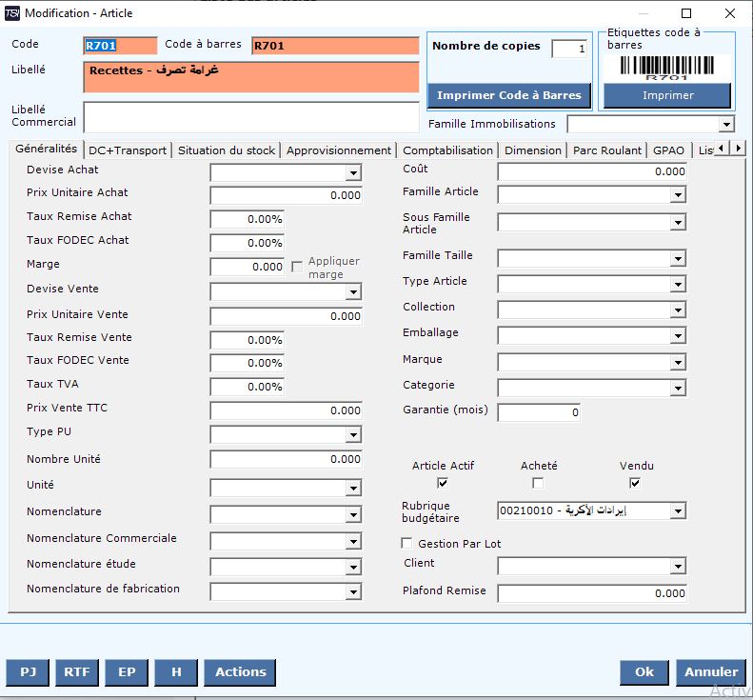753x700 pixels.
Task: Uncheck the Vendu checkbox
Action: pyautogui.click(x=635, y=483)
